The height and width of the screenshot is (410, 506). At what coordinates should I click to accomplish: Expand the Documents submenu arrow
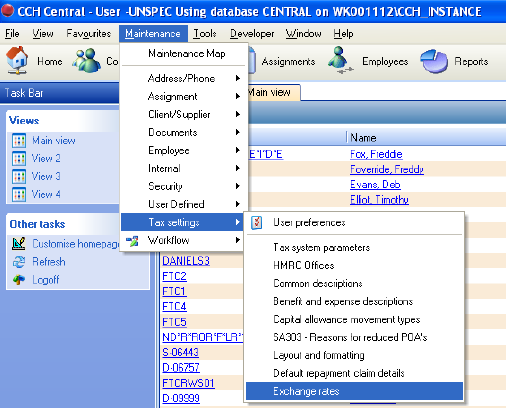[238, 132]
